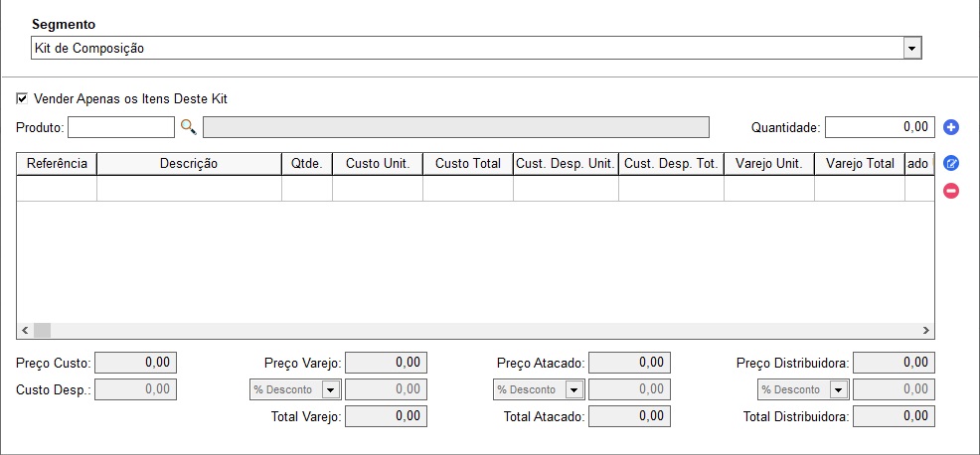Click the Produto code input field
The width and height of the screenshot is (980, 455).
121,127
